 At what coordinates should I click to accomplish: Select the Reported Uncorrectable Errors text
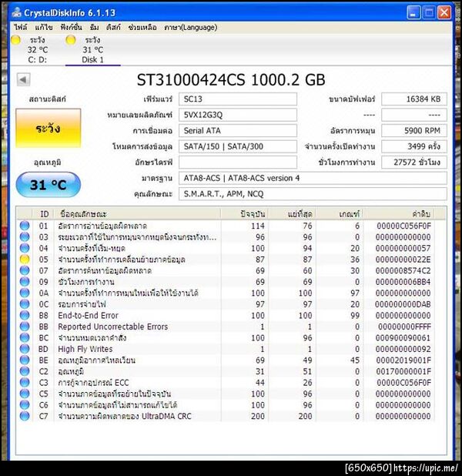(113, 327)
